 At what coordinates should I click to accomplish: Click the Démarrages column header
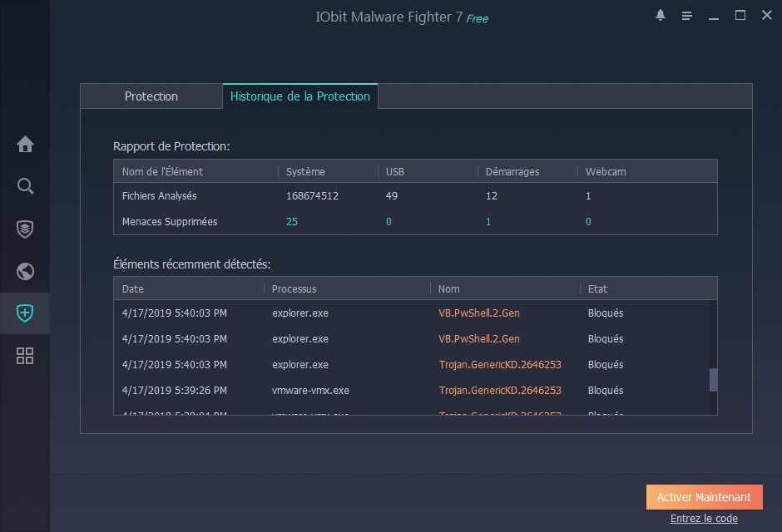(x=527, y=171)
